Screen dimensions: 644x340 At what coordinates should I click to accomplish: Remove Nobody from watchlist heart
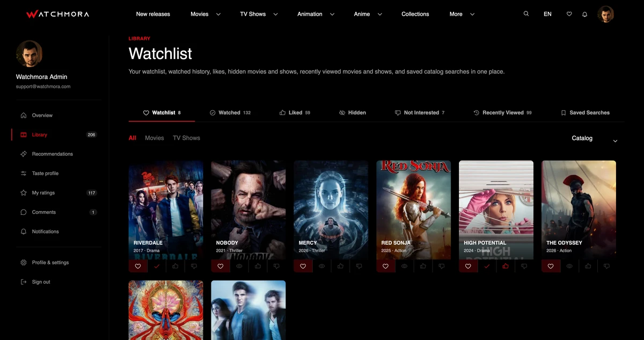[x=221, y=266]
